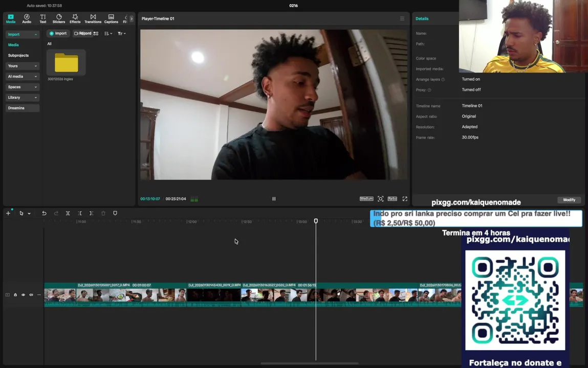The height and width of the screenshot is (368, 588).
Task: Open the Effects panel
Action: coord(75,19)
